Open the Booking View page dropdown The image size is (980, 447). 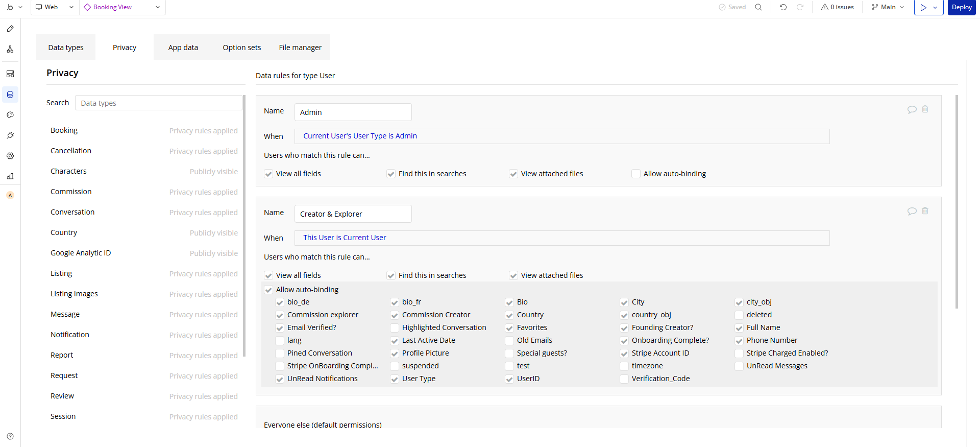(122, 7)
